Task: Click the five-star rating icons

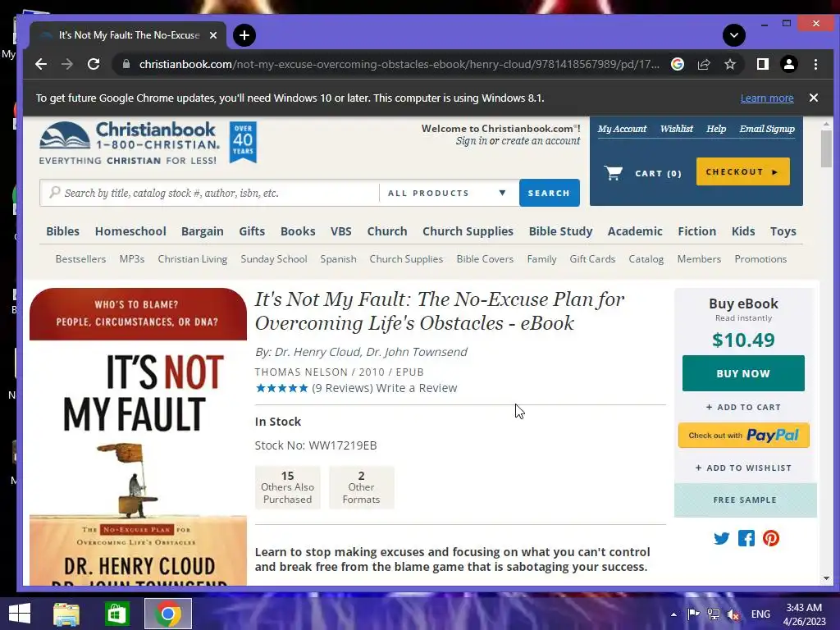Action: click(x=282, y=388)
